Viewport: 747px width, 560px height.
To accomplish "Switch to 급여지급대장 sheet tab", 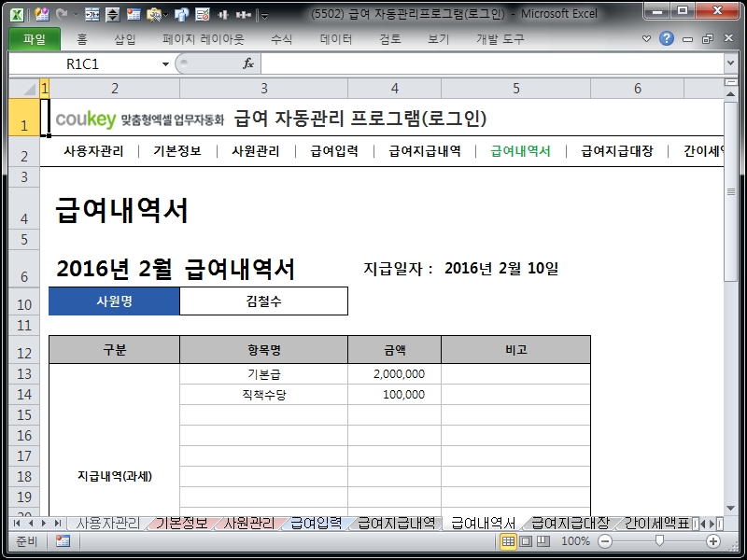I will [571, 524].
